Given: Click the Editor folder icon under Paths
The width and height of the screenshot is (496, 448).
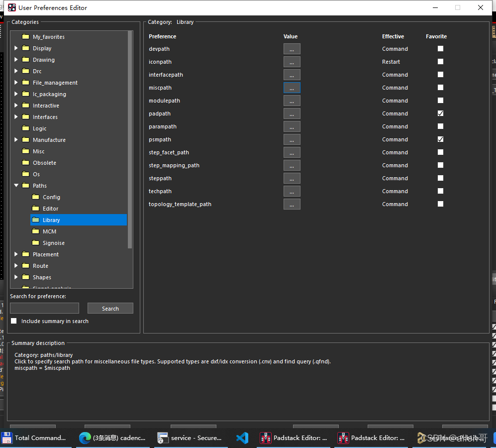Looking at the screenshot, I should point(36,209).
